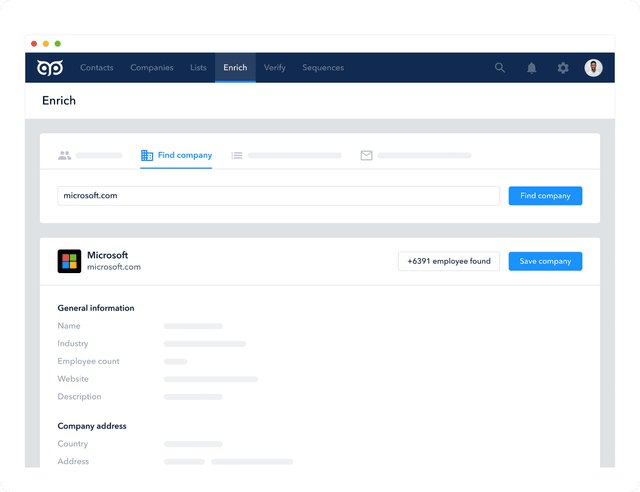Open search with the magnifier icon

(500, 68)
